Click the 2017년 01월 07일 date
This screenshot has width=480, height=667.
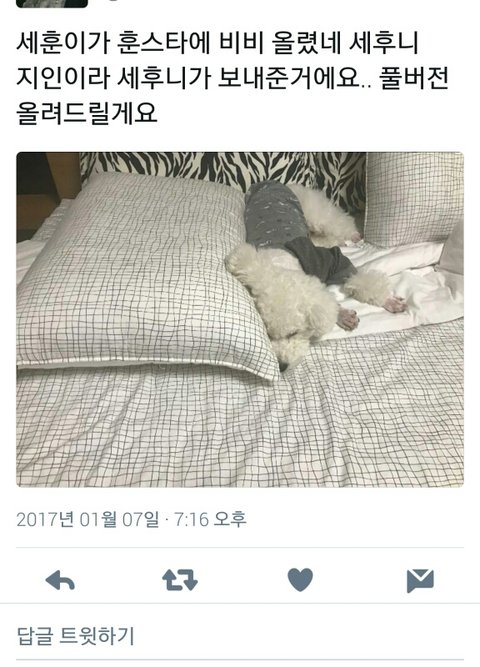pyautogui.click(x=88, y=519)
